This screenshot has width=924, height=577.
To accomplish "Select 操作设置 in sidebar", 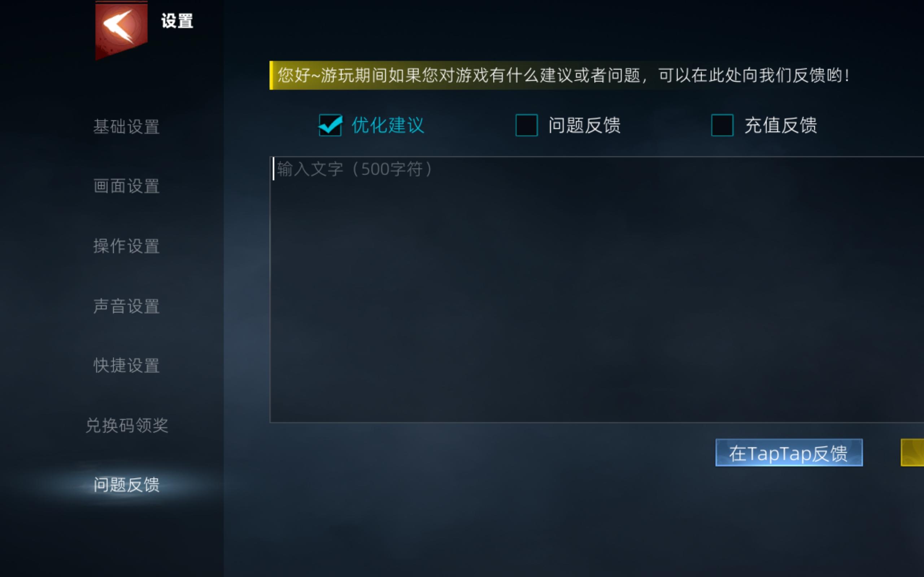I will (x=126, y=246).
